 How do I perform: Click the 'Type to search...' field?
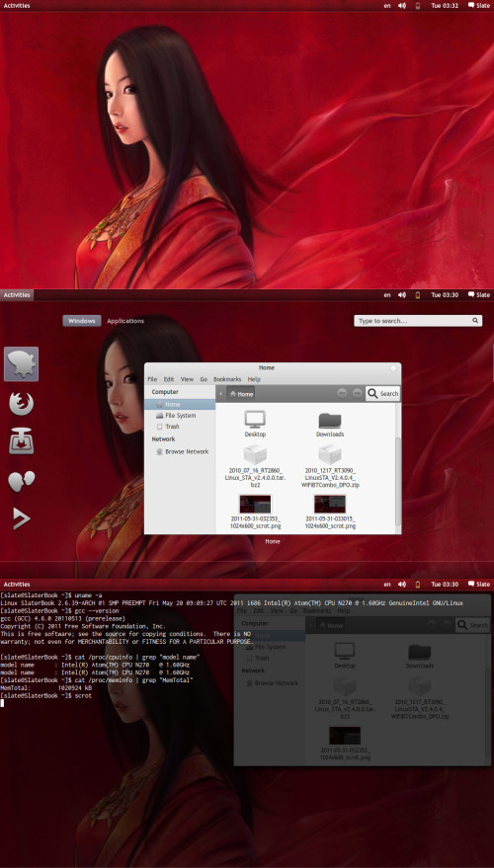[418, 321]
